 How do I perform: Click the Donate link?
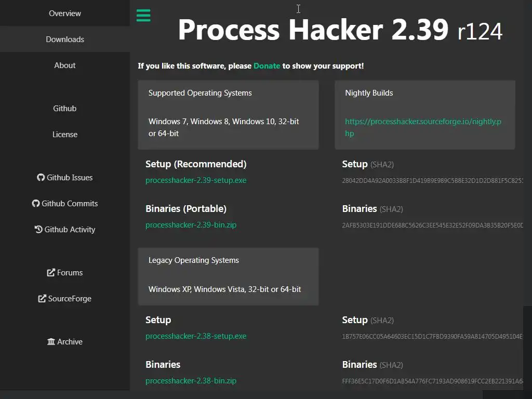point(267,66)
